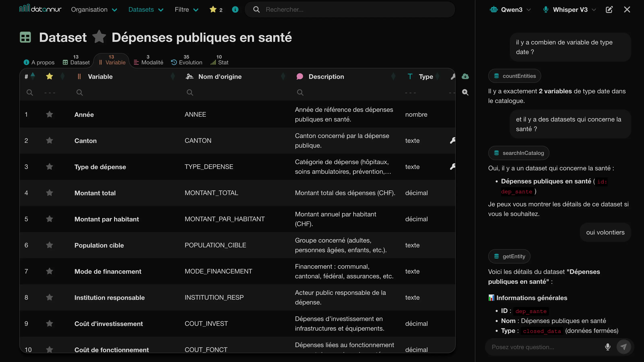
Task: Toggle favorite star for Type de dépense row
Action: point(50,167)
